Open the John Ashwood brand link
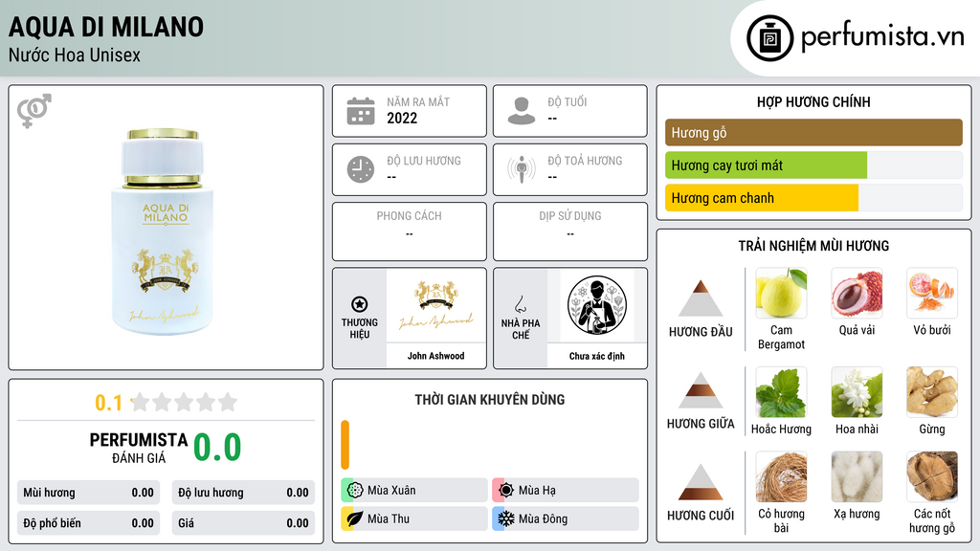The image size is (980, 551). [x=436, y=318]
